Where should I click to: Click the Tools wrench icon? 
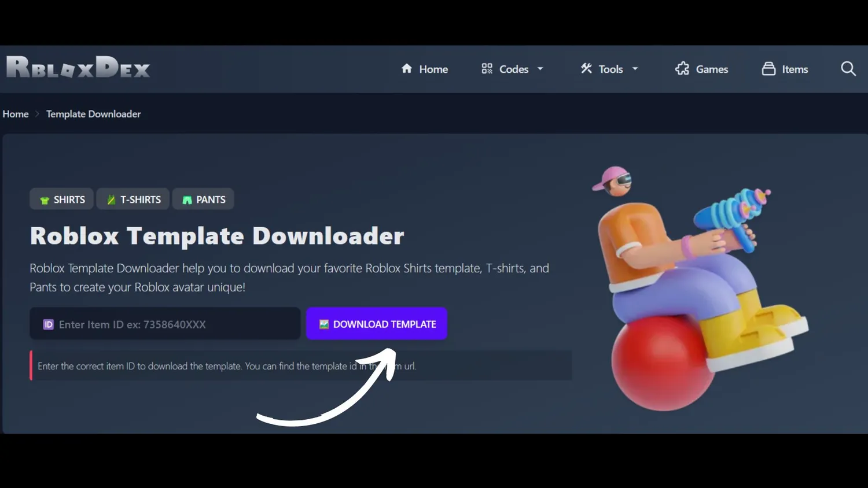tap(586, 69)
